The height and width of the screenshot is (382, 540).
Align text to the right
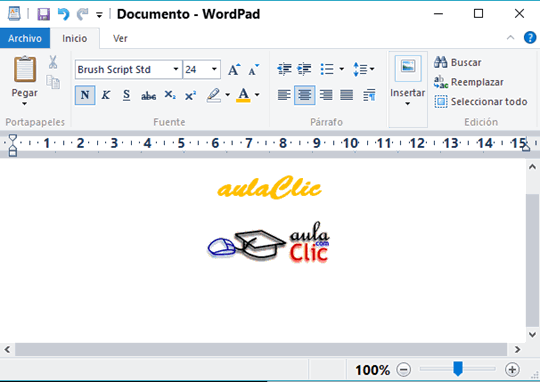coord(326,95)
